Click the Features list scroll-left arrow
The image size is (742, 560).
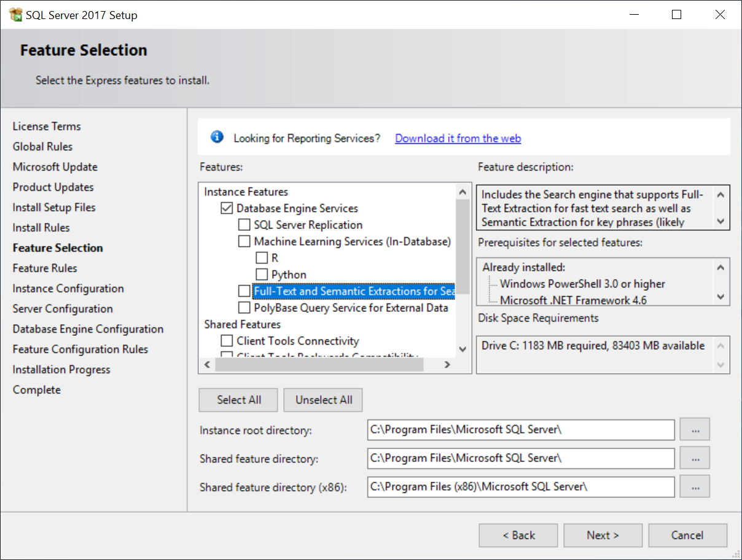click(x=206, y=365)
